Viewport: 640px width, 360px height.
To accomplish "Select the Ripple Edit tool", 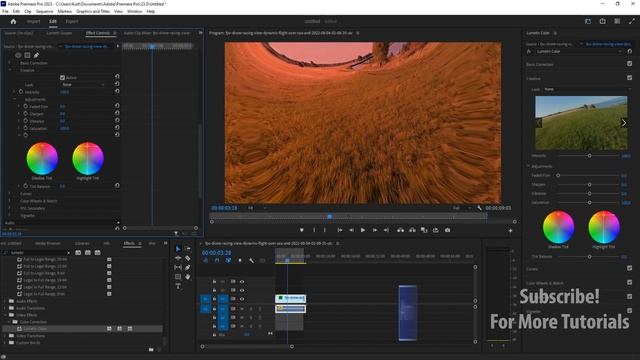I will tap(178, 258).
